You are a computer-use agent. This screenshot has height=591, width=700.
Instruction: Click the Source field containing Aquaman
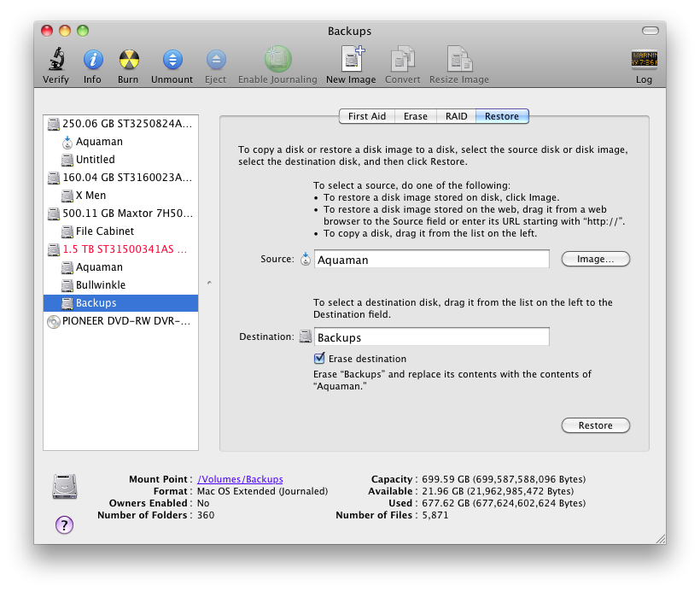(x=432, y=259)
